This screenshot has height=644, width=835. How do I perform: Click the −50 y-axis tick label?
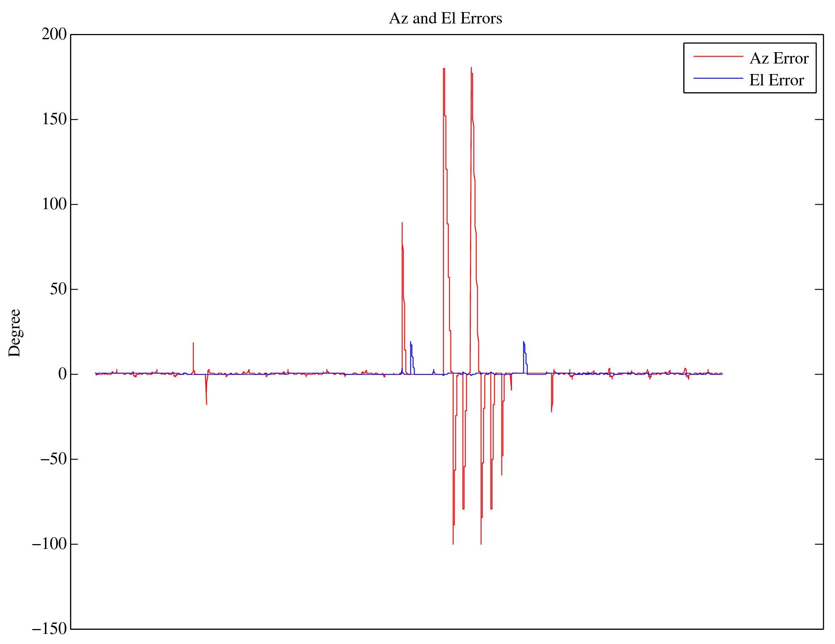(53, 459)
